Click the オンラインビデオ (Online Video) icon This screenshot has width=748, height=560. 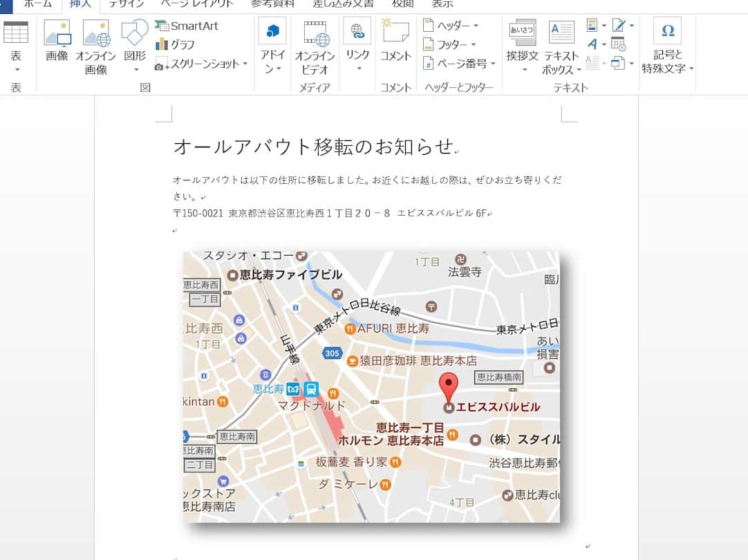point(315,48)
